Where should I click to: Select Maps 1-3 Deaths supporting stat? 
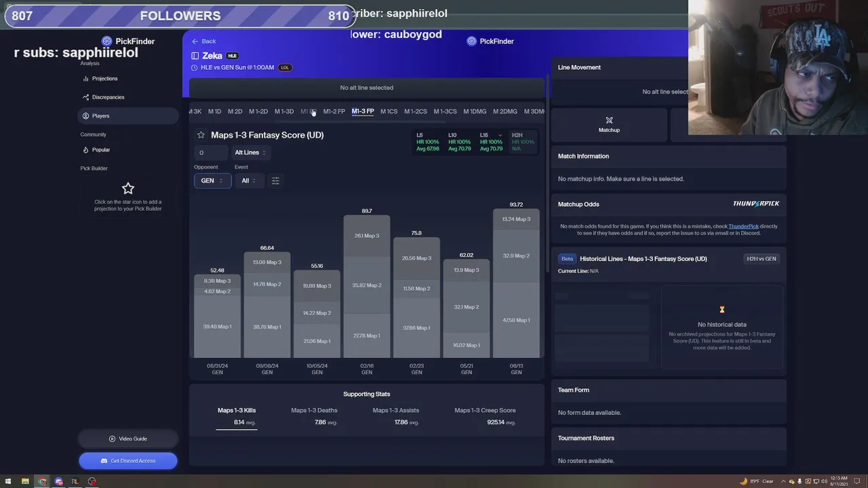(x=314, y=416)
